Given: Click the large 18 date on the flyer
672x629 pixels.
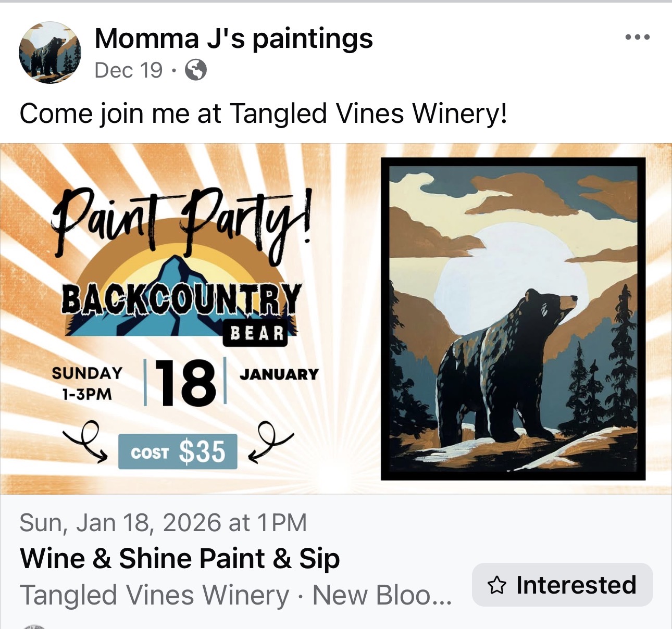Looking at the screenshot, I should pos(185,383).
